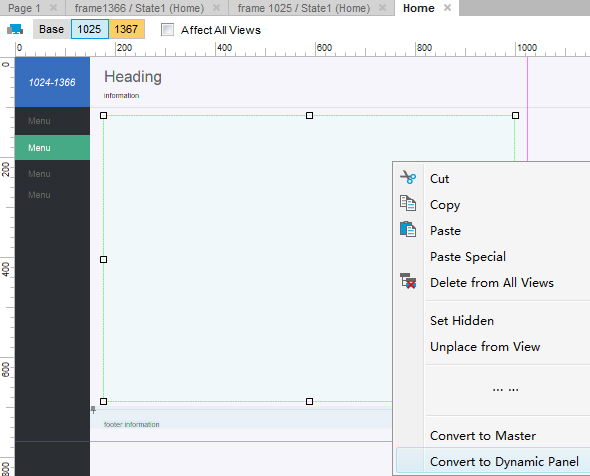The height and width of the screenshot is (476, 590).
Task: Enable the Affect All Views checkbox
Action: pos(167,29)
